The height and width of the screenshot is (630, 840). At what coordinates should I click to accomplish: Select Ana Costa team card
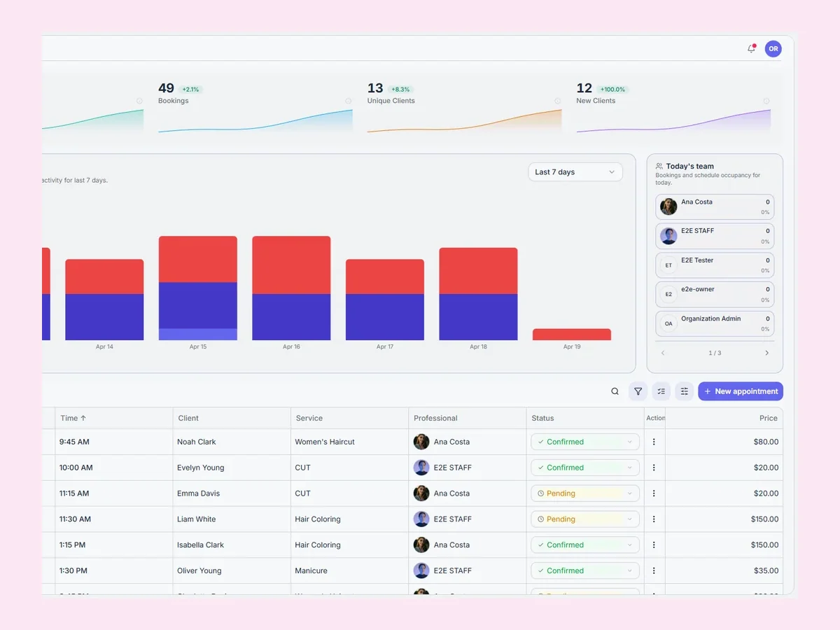pos(715,206)
